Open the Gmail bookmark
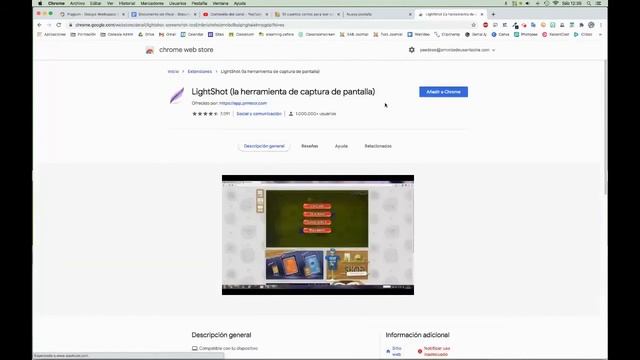The width and height of the screenshot is (640, 360). (x=167, y=35)
